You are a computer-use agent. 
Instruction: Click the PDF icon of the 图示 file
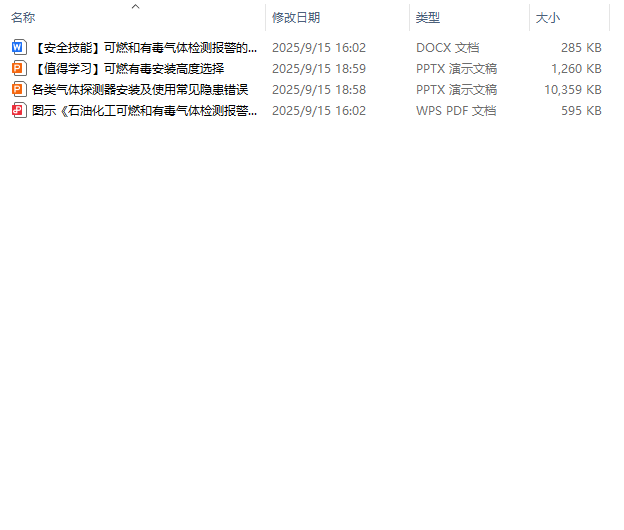19,110
